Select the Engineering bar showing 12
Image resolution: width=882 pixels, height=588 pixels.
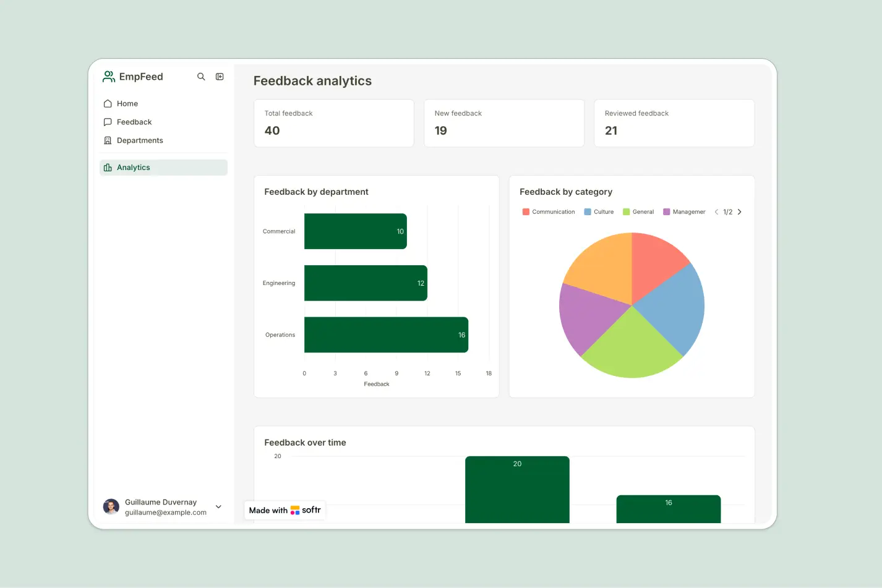click(366, 283)
